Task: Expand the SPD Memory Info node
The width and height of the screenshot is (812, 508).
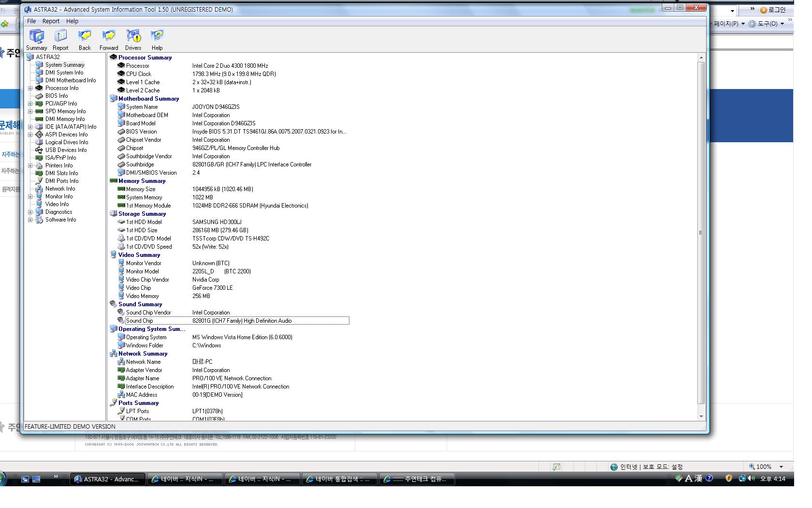Action: tap(30, 111)
